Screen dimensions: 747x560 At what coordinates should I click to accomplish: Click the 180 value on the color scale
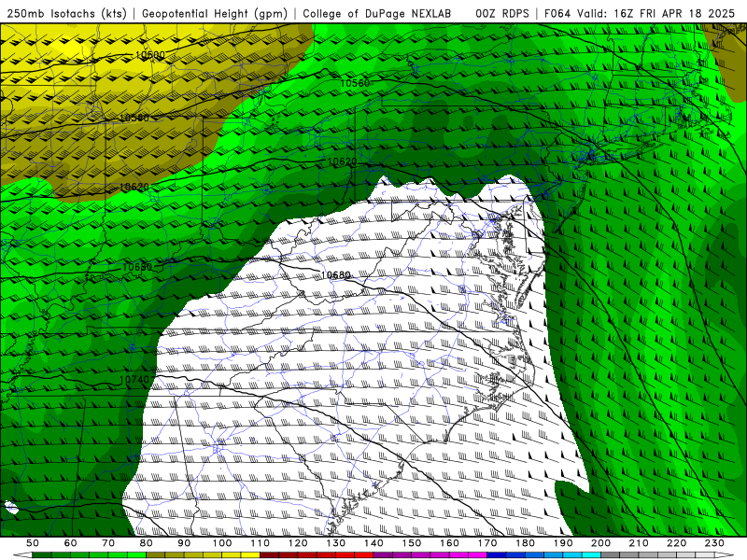525,543
